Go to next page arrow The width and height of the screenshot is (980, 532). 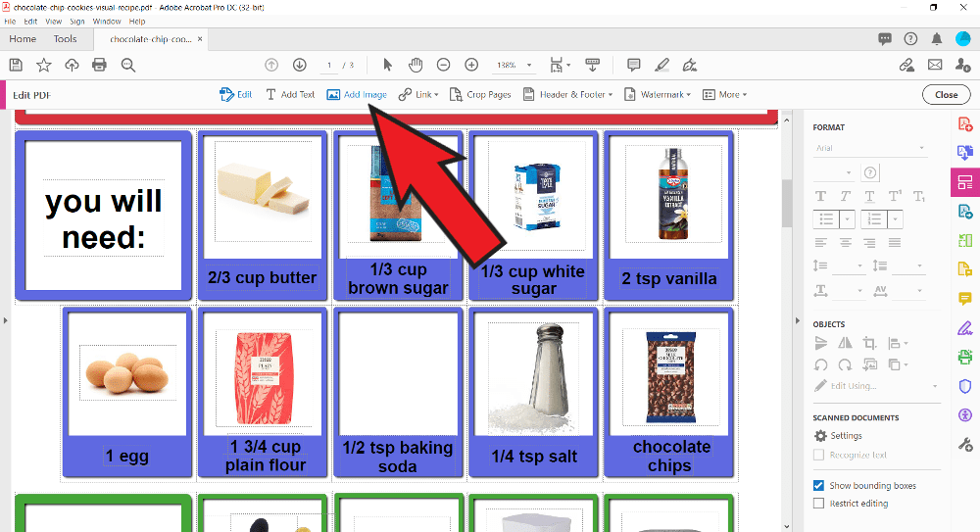(300, 65)
